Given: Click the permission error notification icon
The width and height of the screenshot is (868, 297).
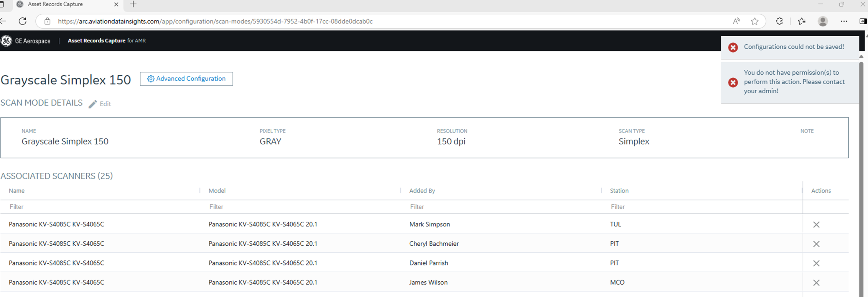Looking at the screenshot, I should tap(733, 82).
